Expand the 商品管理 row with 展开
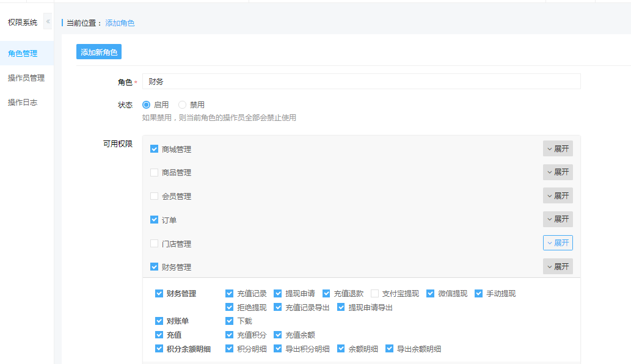This screenshot has width=631, height=364. 558,172
